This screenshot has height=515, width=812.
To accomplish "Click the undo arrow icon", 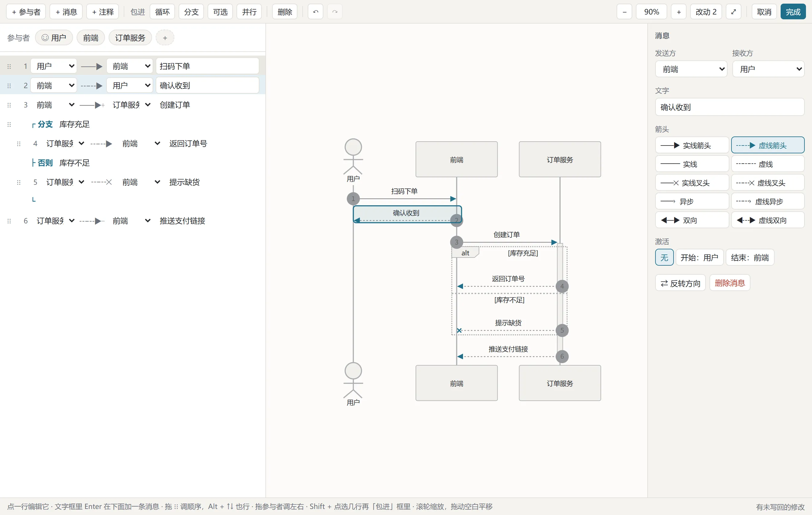I will click(x=315, y=12).
